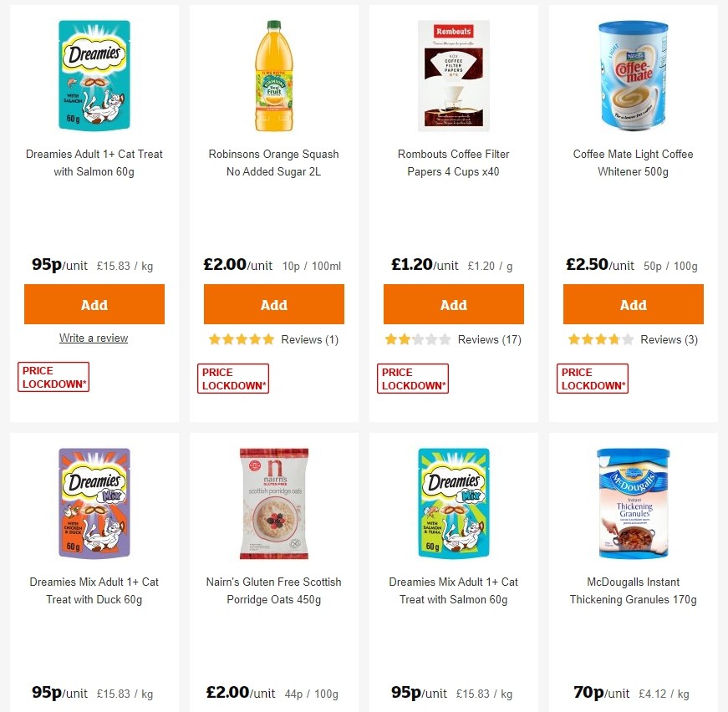Add Robinsons Orange Squash No Added Sugar
728x712 pixels.
point(273,303)
